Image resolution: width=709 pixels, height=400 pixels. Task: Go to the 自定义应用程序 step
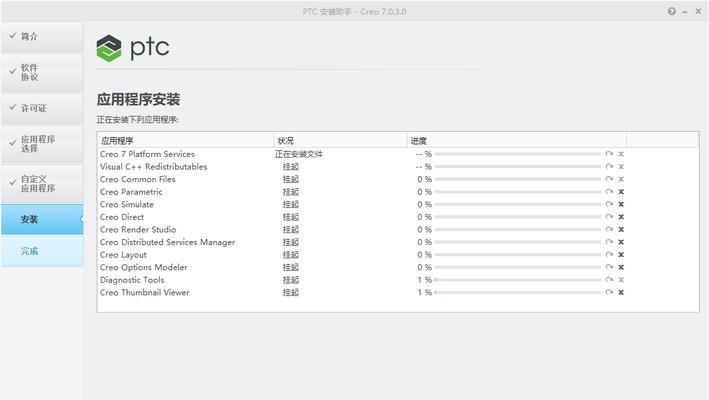pyautogui.click(x=42, y=184)
